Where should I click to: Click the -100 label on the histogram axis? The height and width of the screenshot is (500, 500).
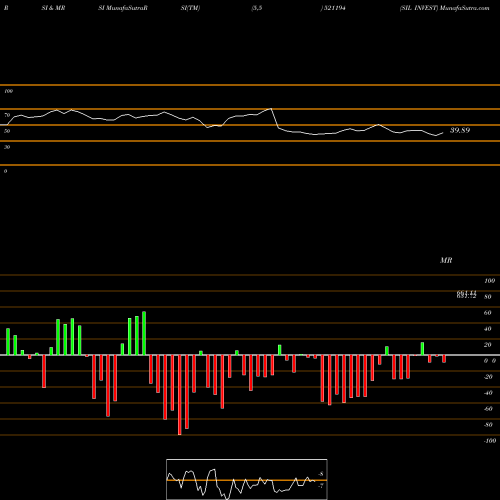(x=490, y=441)
